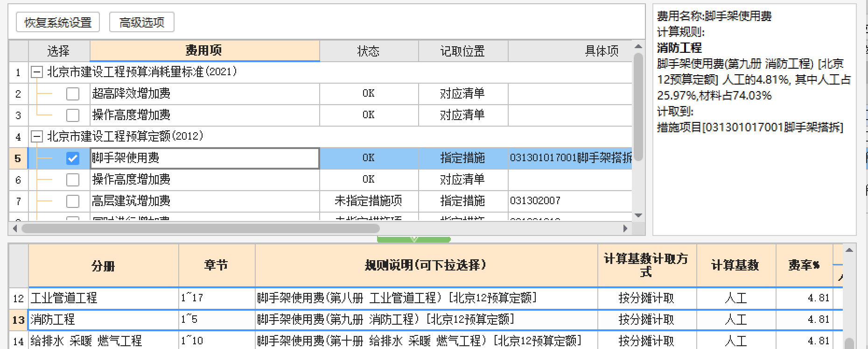Click the 1~5 chapter cell
Viewport: 868px width, 349px height.
click(x=217, y=320)
